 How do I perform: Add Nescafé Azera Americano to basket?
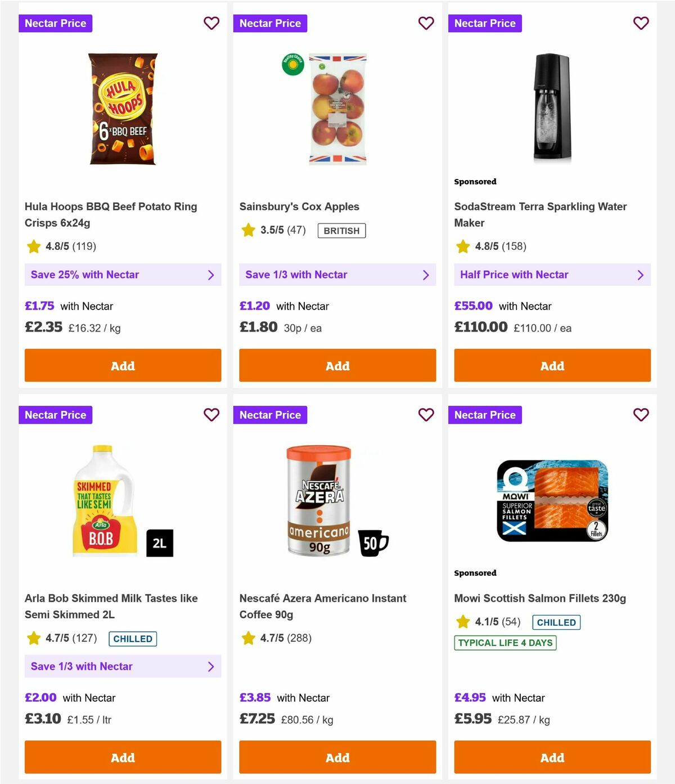[337, 758]
